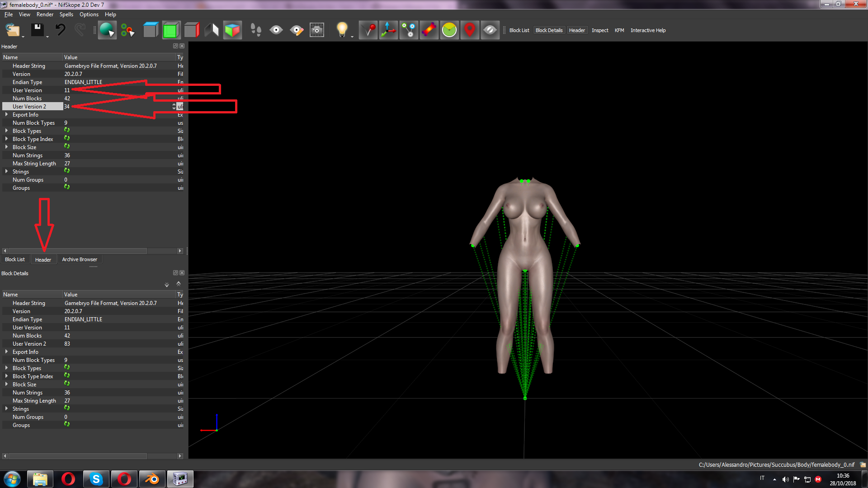Click the saved view eye icon

pos(276,30)
